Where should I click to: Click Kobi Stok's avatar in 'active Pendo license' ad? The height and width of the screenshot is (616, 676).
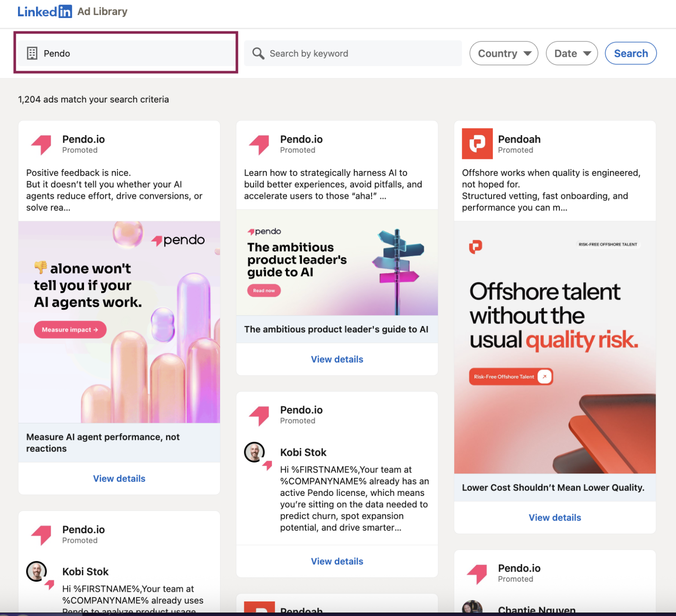coord(254,452)
